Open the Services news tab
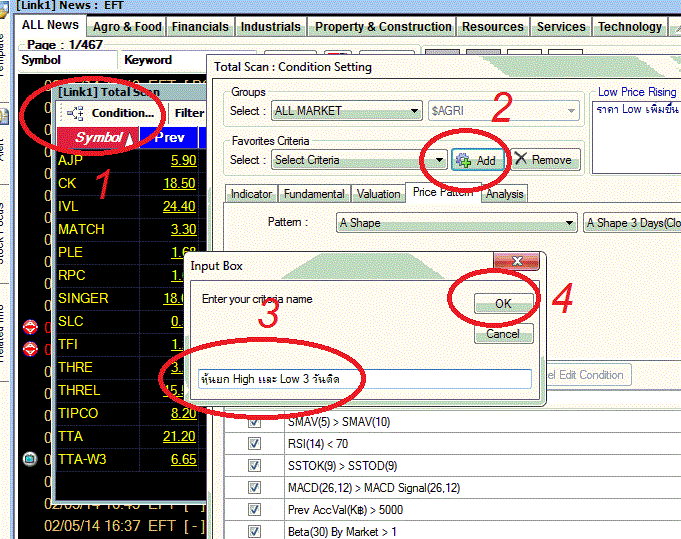 (x=561, y=27)
